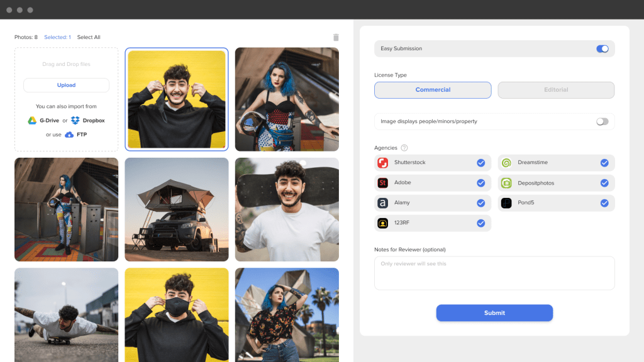Open the Agencies help question icon

point(404,148)
